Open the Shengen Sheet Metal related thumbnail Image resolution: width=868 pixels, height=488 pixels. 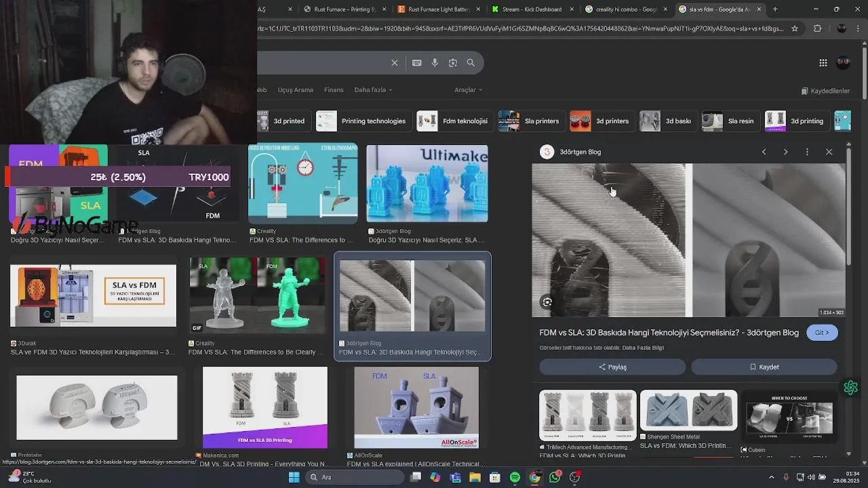(x=689, y=411)
